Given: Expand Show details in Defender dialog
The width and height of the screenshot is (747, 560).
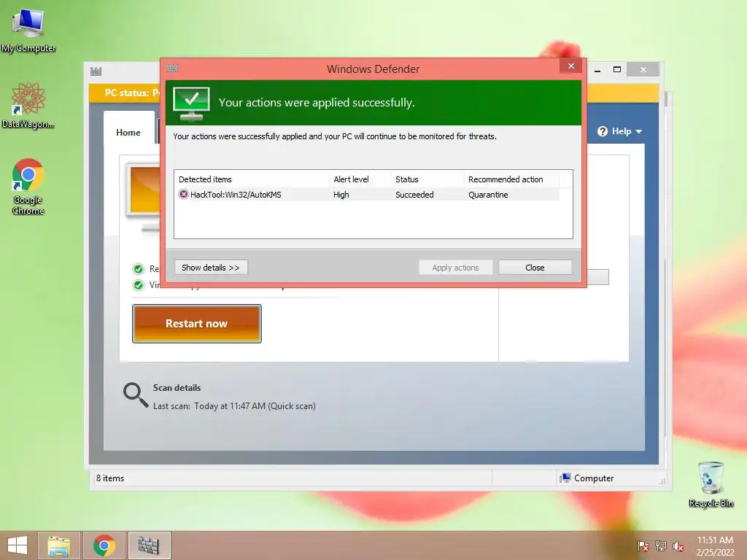Looking at the screenshot, I should 211,268.
